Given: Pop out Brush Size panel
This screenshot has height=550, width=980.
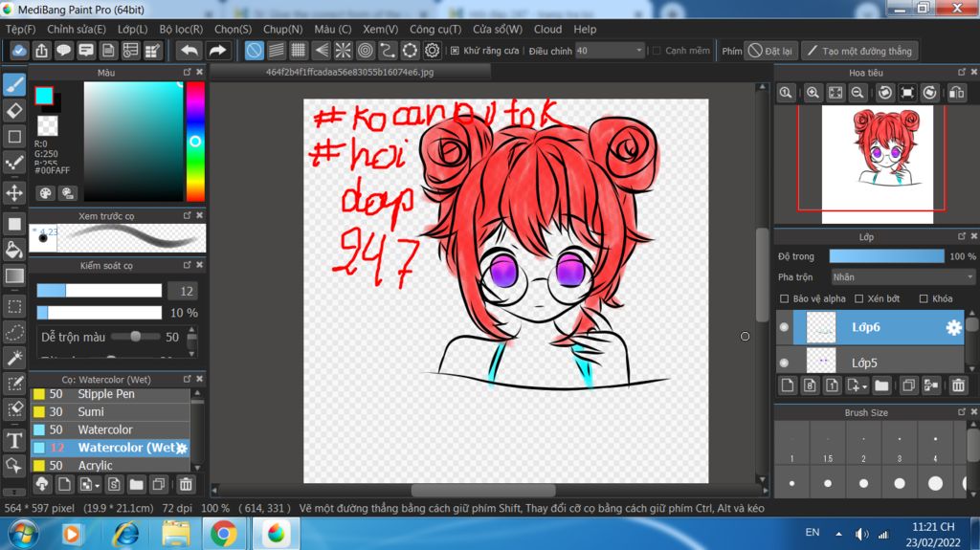Looking at the screenshot, I should click(961, 412).
